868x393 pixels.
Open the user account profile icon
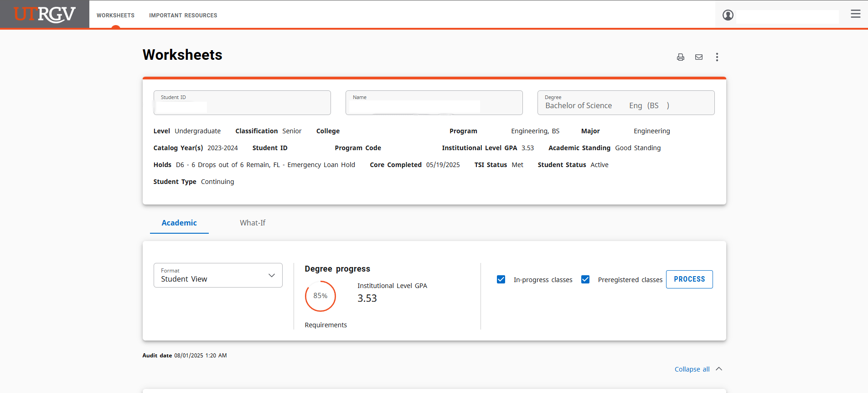(x=728, y=16)
